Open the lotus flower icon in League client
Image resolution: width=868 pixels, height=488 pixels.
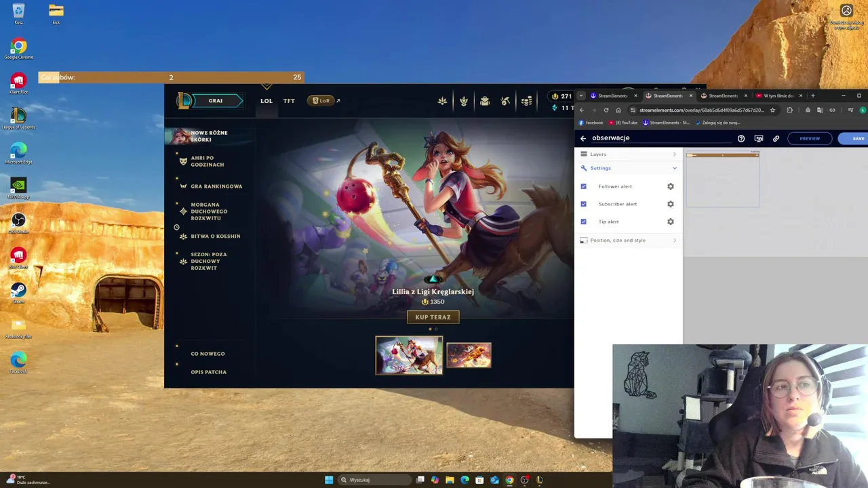point(442,101)
